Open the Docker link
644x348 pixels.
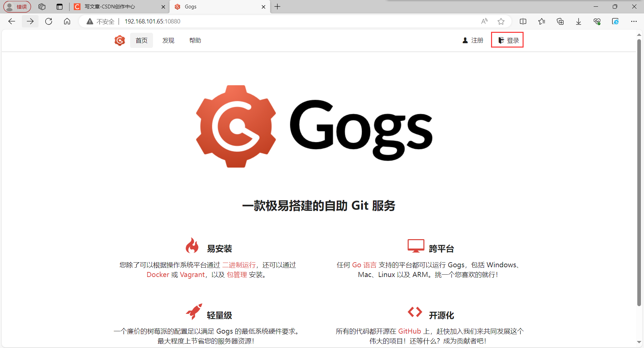(158, 275)
